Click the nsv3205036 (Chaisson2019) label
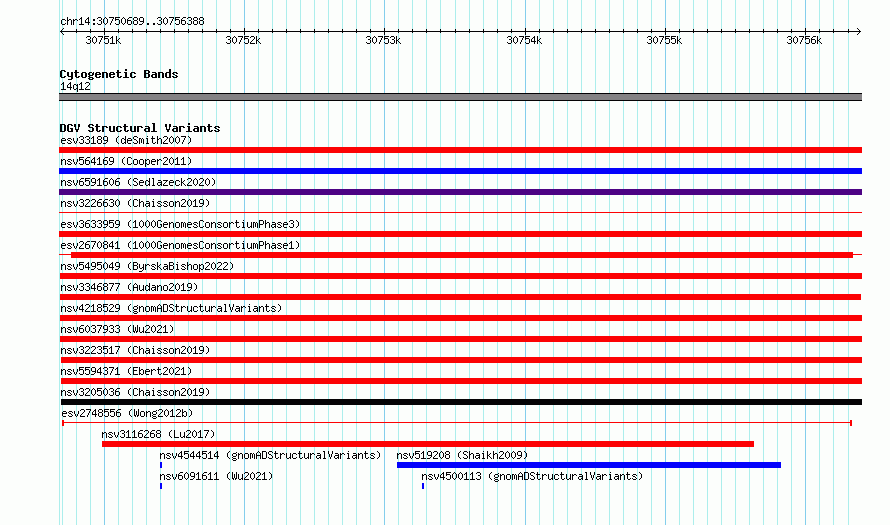Screen dimensions: 890x525 pos(135,392)
